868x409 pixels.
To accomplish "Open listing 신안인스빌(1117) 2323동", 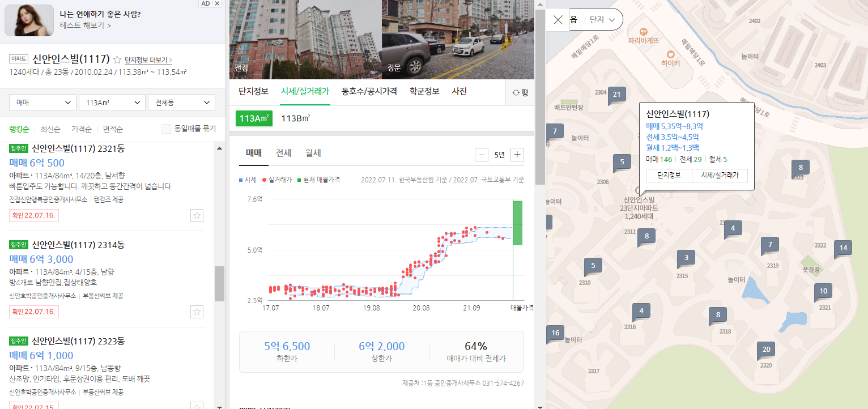I will click(78, 341).
